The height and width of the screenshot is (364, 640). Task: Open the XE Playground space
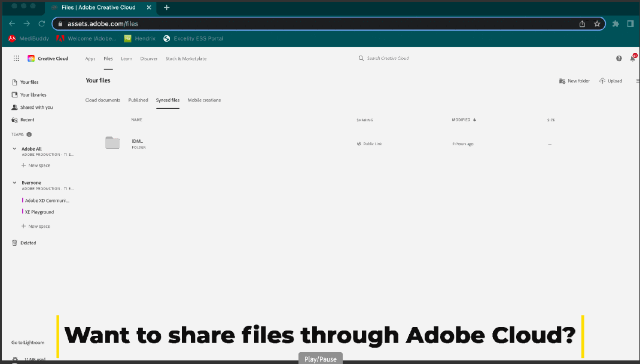click(38, 212)
